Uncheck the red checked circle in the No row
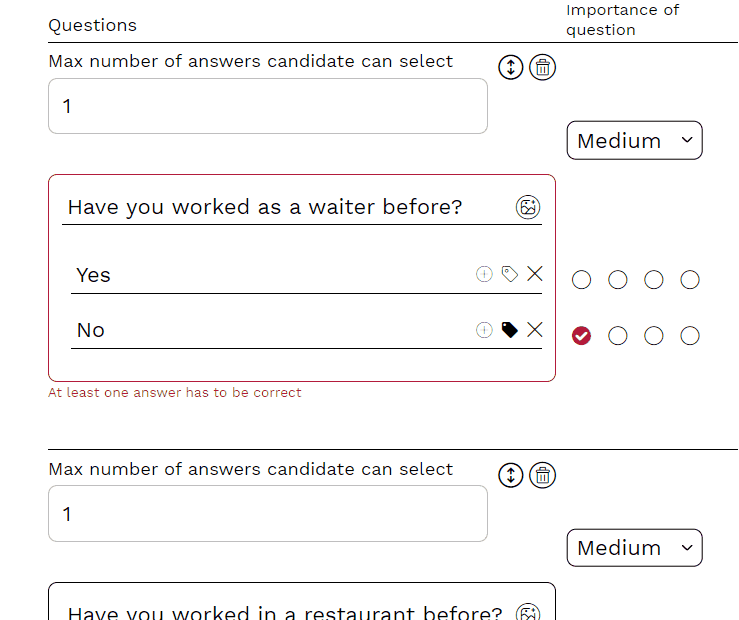The width and height of the screenshot is (739, 620). (x=582, y=336)
